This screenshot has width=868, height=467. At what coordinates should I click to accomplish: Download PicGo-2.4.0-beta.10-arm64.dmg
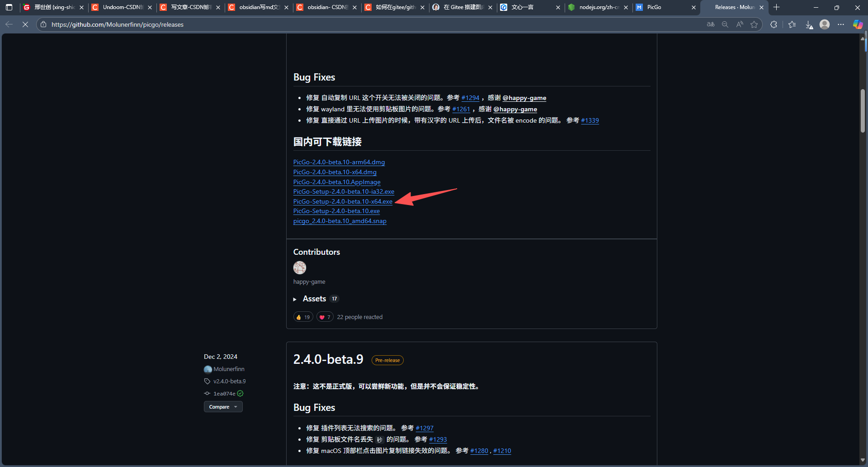tap(339, 162)
